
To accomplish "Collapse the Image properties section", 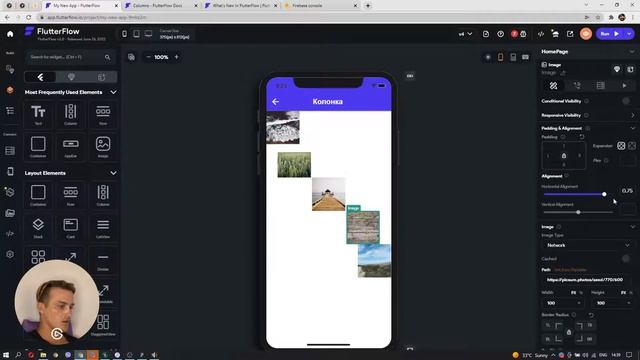I will pos(632,227).
